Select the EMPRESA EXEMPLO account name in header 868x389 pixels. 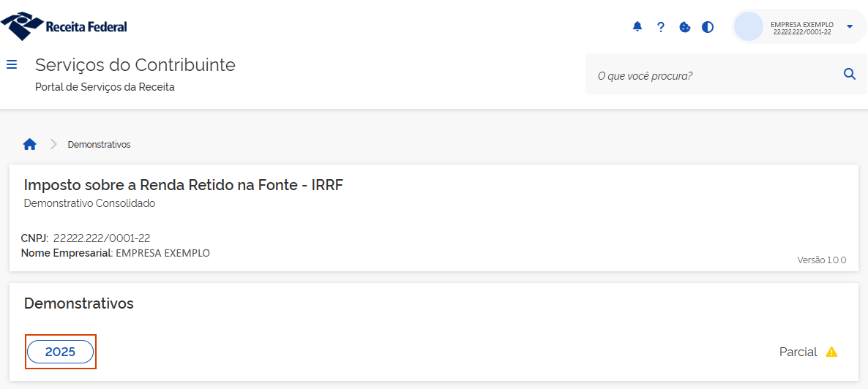tap(802, 24)
